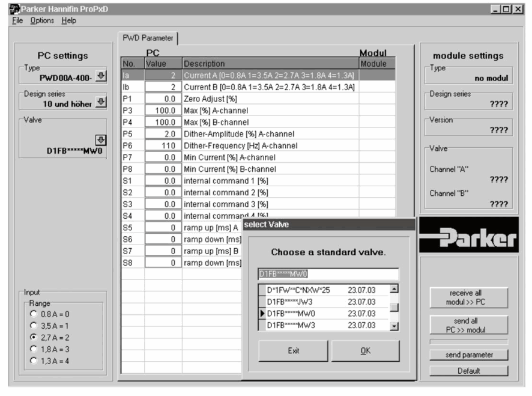Click the Parker logo
Viewport: 532px width, 396px height.
pyautogui.click(x=469, y=235)
